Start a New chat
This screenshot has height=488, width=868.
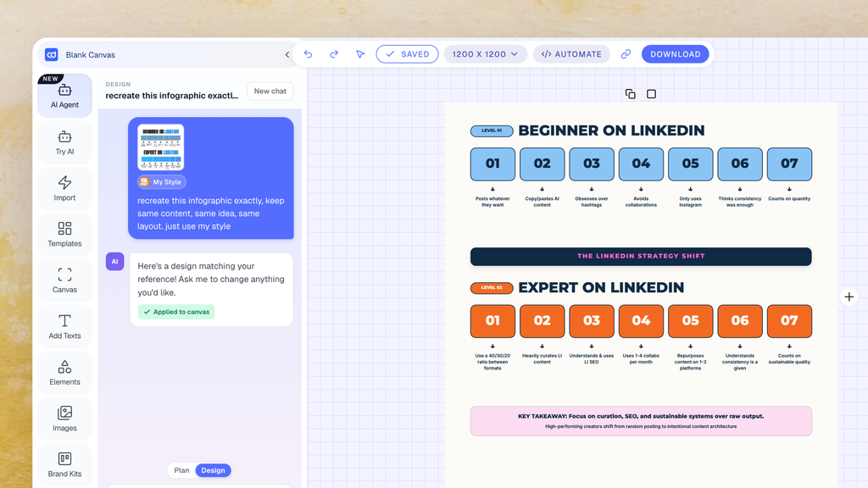coord(270,91)
